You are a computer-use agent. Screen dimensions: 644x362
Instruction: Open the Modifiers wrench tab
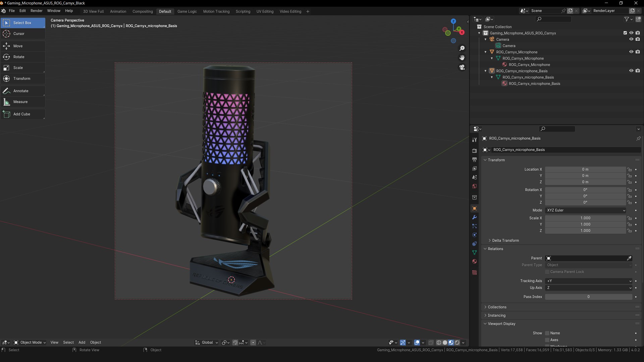tap(474, 217)
